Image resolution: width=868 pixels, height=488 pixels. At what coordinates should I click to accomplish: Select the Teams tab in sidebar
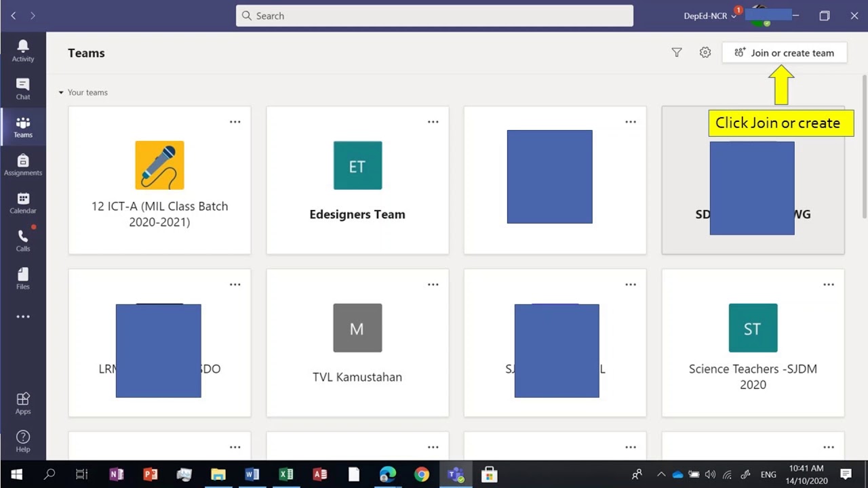23,127
